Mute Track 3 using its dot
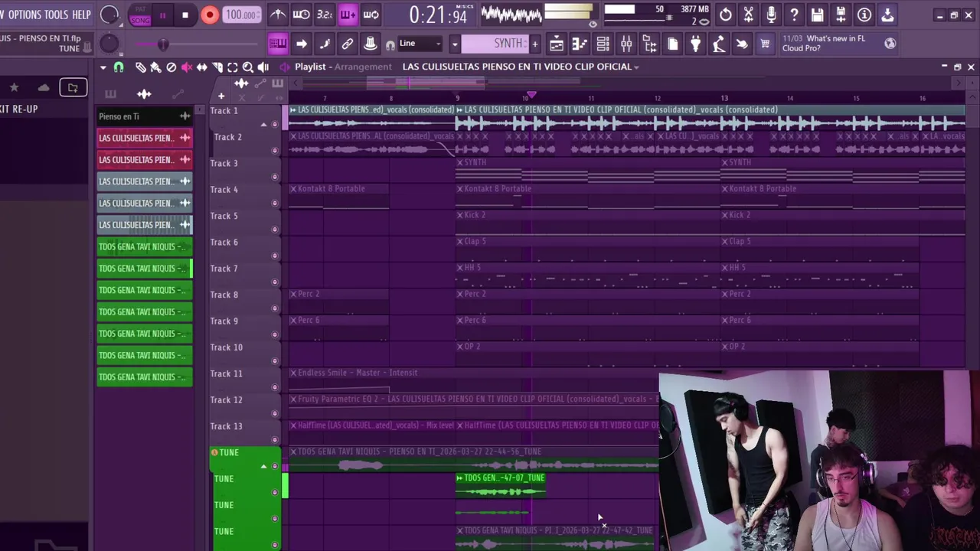Screen dimensions: 980x551 tap(275, 177)
